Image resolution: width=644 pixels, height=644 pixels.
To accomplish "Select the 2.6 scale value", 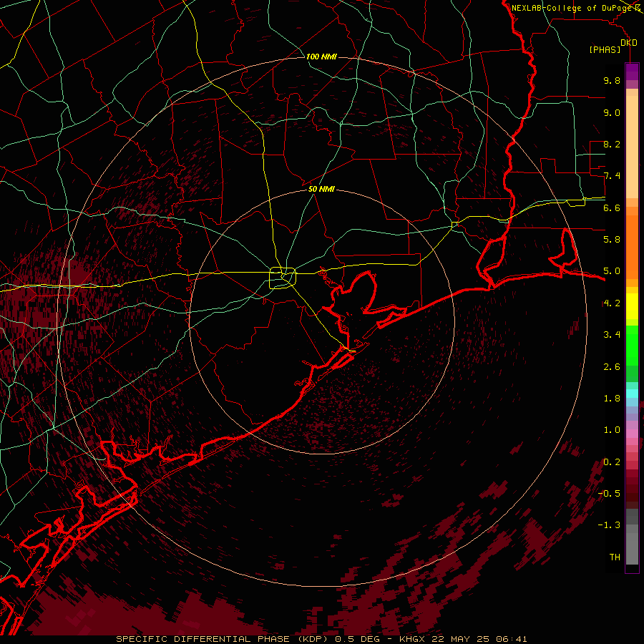I will pos(612,367).
